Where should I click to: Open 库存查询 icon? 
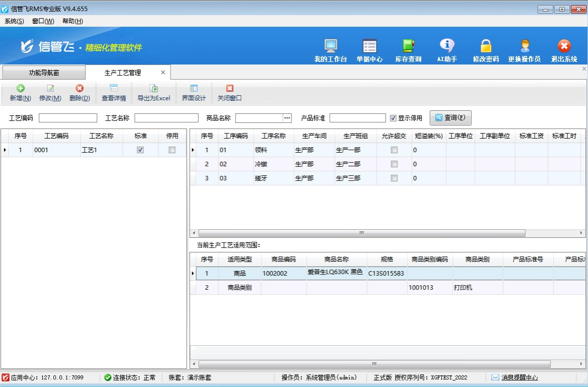coord(408,46)
